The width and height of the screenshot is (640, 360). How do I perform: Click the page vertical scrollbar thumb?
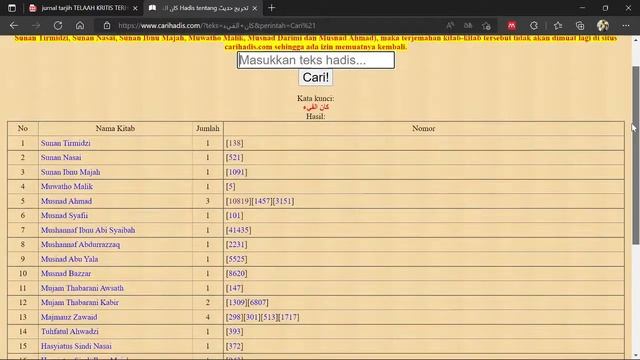click(x=636, y=155)
